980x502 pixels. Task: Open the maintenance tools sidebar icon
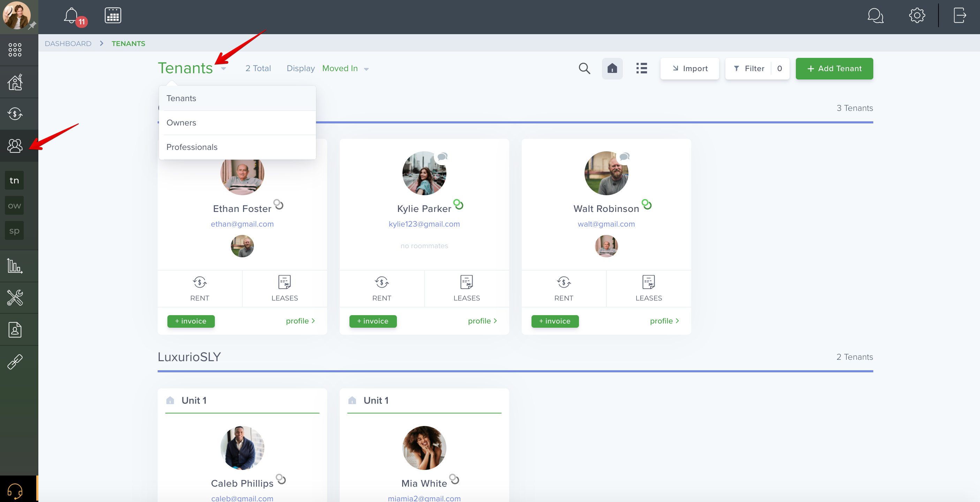15,298
